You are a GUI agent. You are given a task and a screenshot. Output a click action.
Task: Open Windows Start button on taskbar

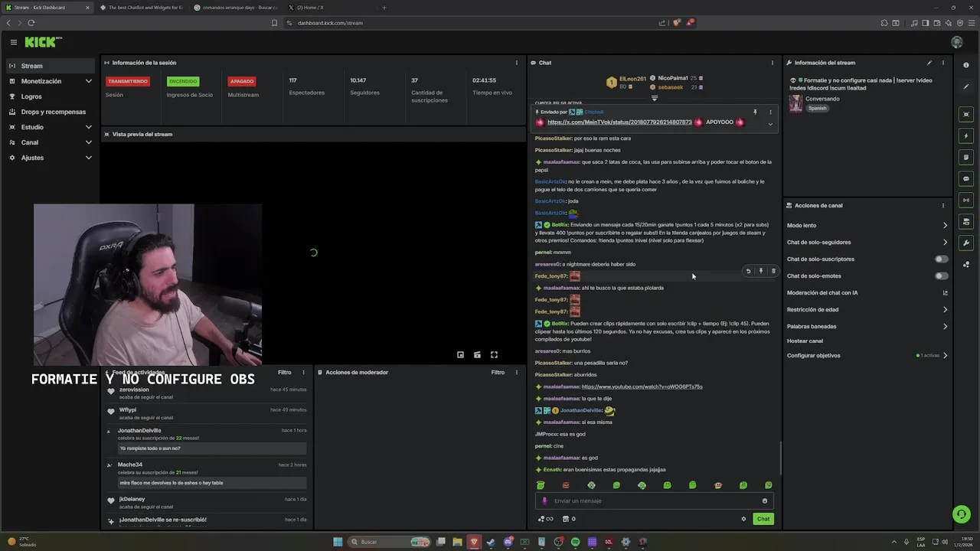[338, 542]
